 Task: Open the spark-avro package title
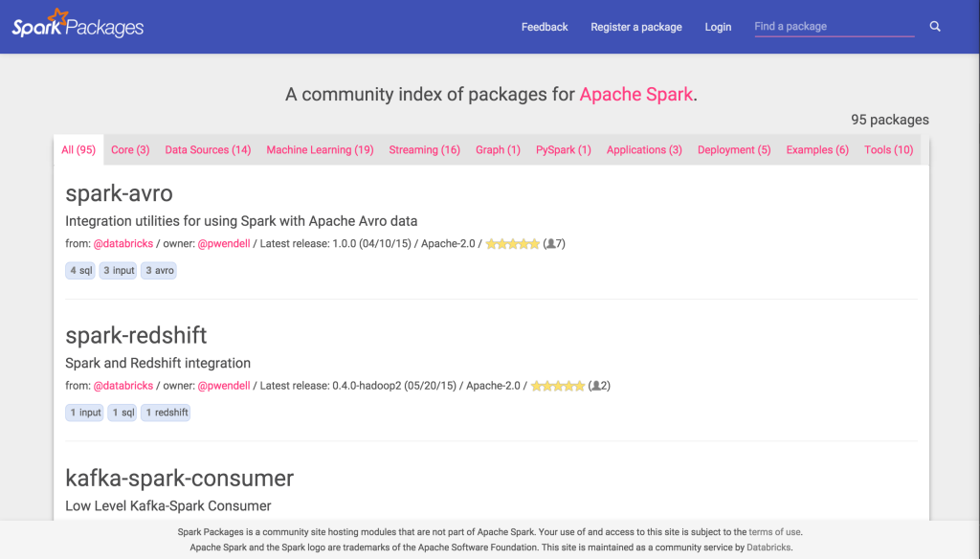pos(119,193)
